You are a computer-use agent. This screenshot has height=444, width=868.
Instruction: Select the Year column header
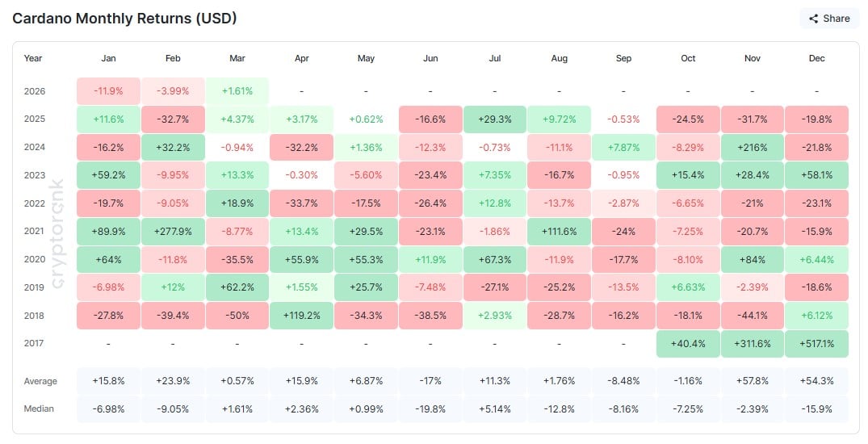click(x=33, y=59)
